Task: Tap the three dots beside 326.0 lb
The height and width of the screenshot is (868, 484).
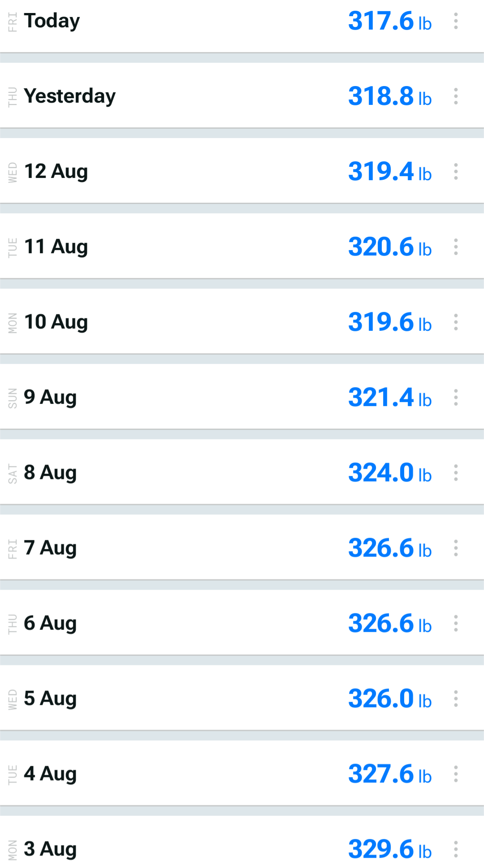Action: point(456,699)
